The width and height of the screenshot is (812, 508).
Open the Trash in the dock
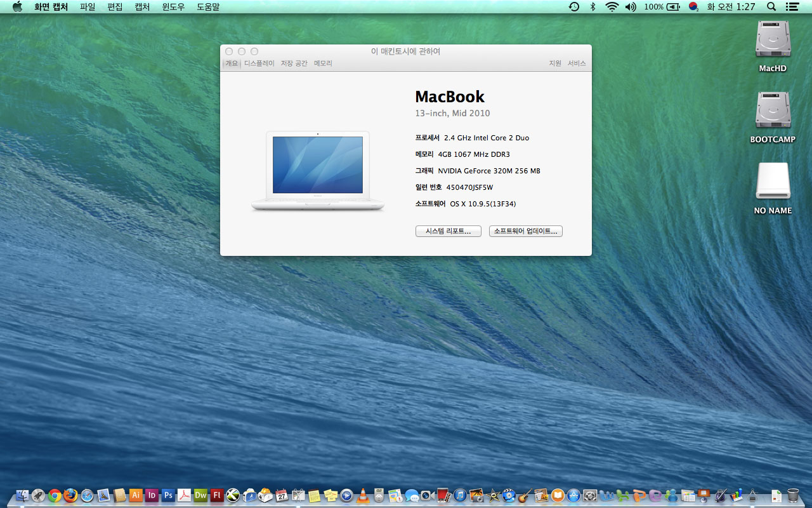(x=793, y=495)
